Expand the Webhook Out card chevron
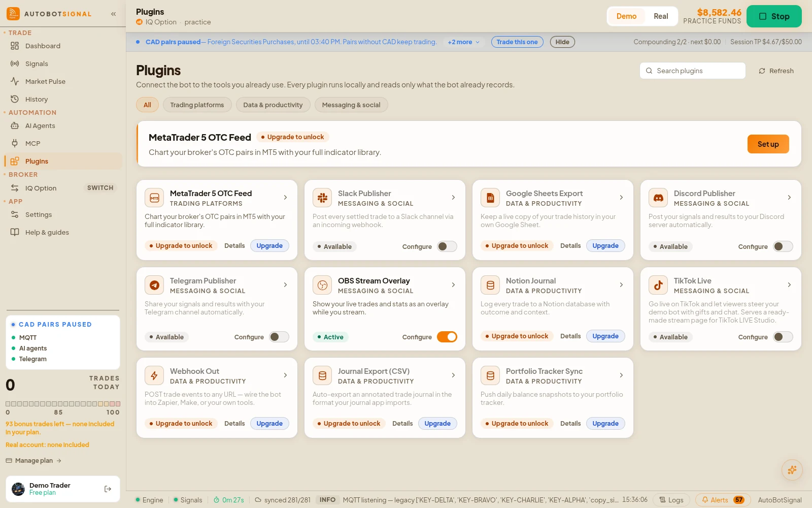The image size is (812, 508). coord(285,375)
